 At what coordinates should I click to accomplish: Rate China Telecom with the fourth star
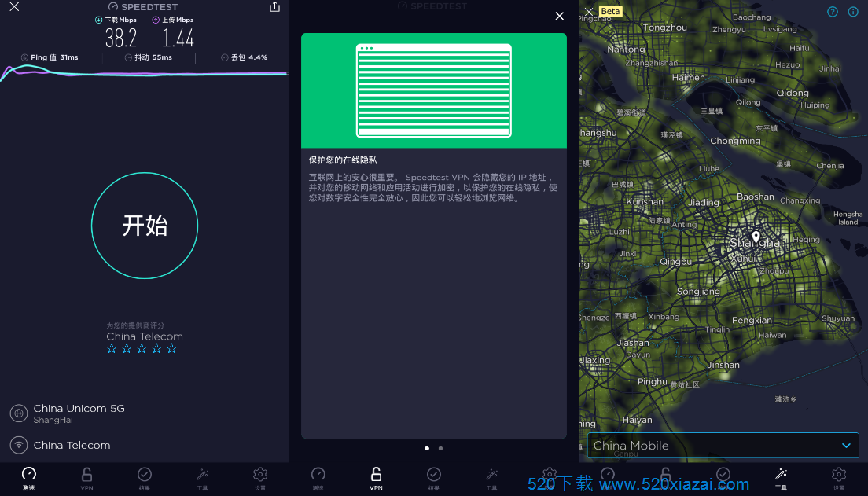[156, 348]
